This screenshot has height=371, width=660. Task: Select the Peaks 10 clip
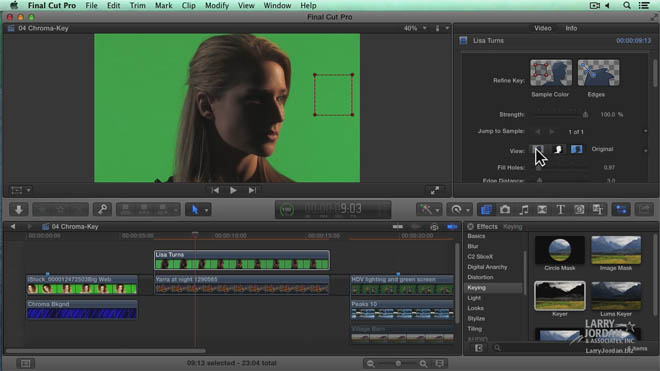[402, 310]
